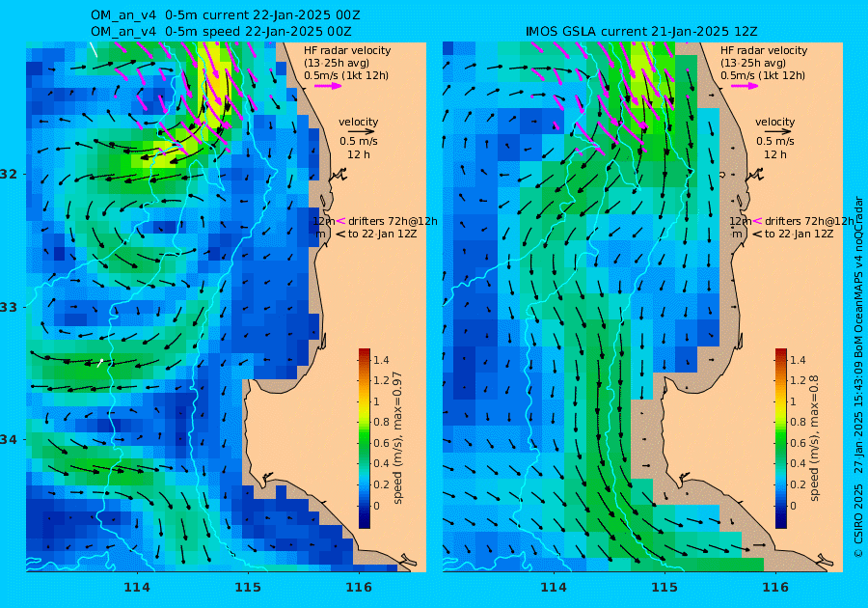Viewport: 868px width, 608px height.
Task: Click latitude label '34' on left axis
Action: pos(9,440)
